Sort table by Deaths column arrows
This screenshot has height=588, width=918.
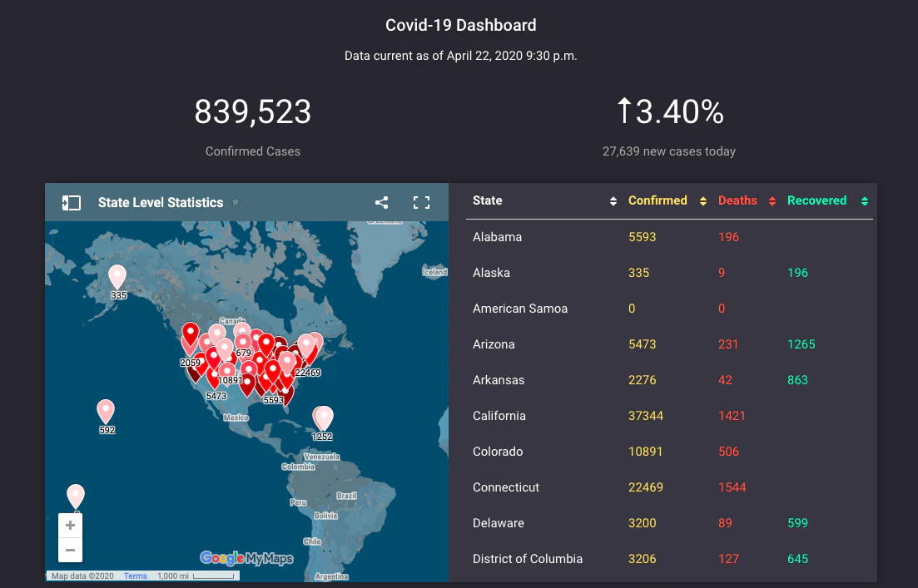772,201
